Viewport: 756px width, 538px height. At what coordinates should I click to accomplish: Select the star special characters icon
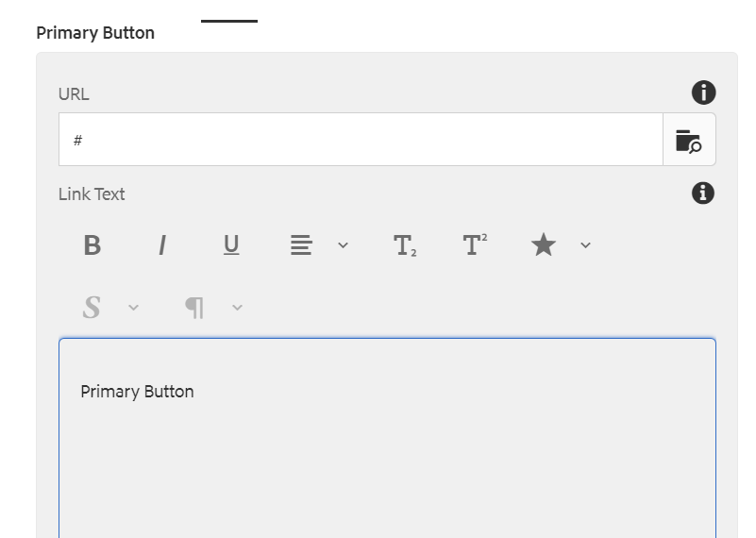pyautogui.click(x=544, y=244)
